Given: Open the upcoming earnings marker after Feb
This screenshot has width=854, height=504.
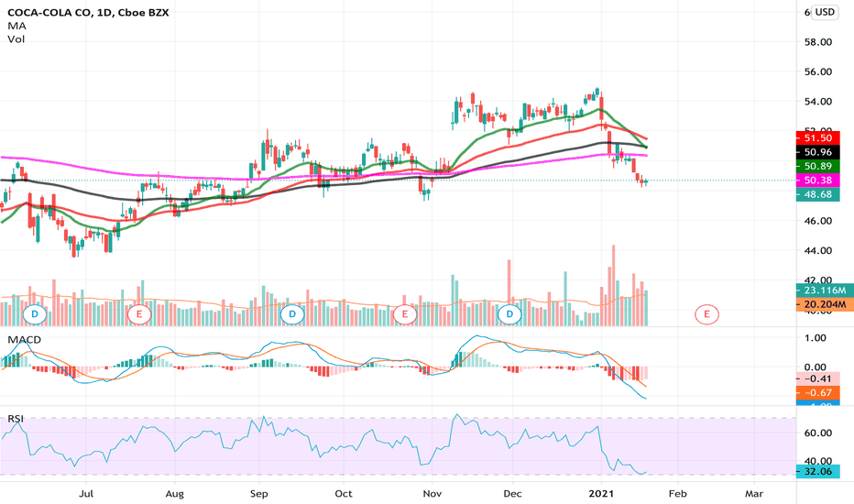Looking at the screenshot, I should (707, 314).
